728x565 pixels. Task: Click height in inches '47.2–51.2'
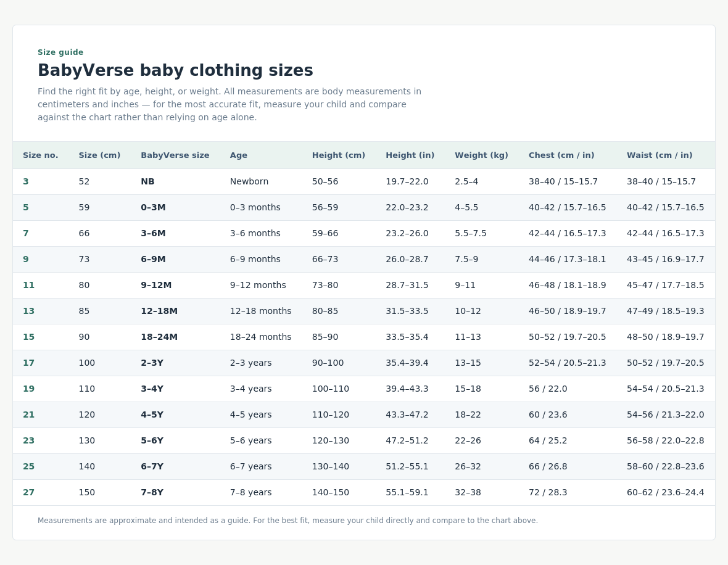click(x=407, y=442)
